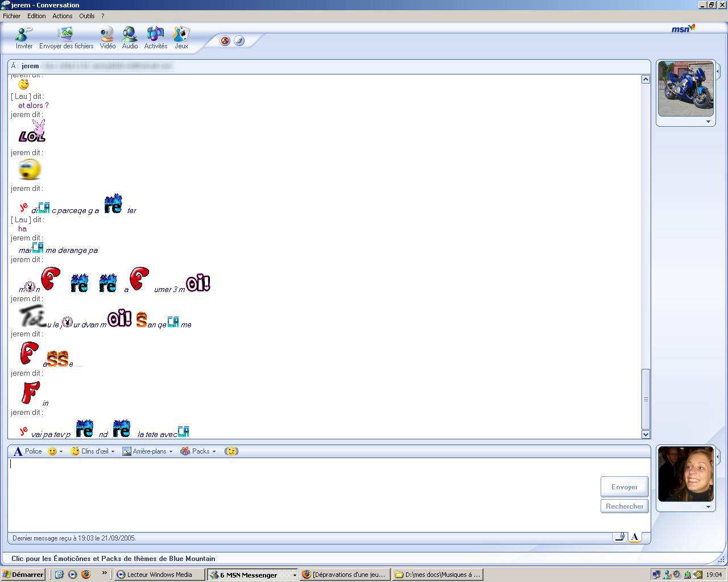Click the network connection tray icon
The height and width of the screenshot is (582, 728).
coord(656,575)
